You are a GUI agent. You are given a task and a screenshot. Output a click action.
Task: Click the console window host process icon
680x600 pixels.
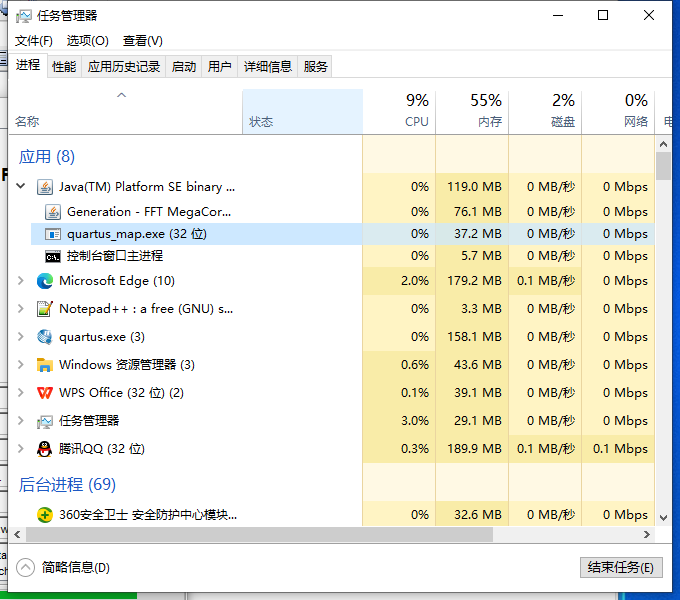coord(53,257)
